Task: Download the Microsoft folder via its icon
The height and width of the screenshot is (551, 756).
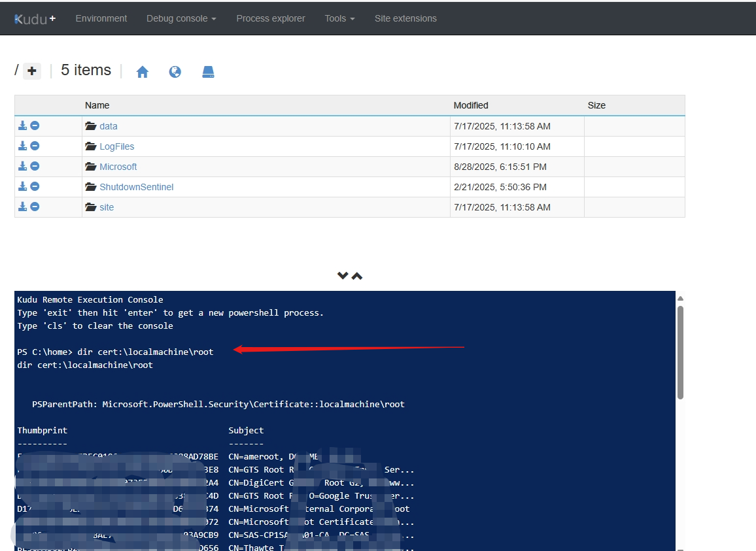Action: (22, 165)
